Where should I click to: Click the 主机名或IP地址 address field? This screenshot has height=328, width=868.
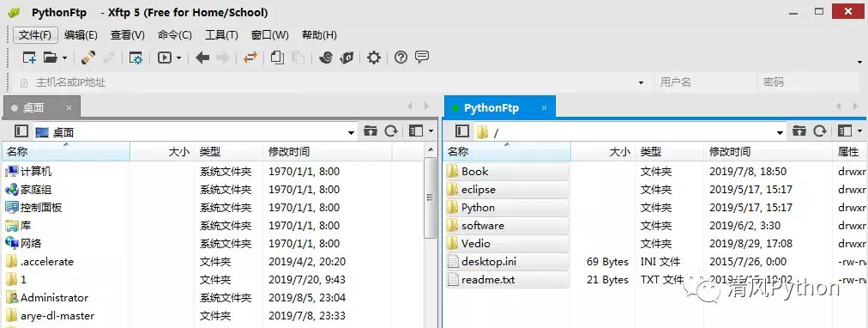tap(332, 82)
